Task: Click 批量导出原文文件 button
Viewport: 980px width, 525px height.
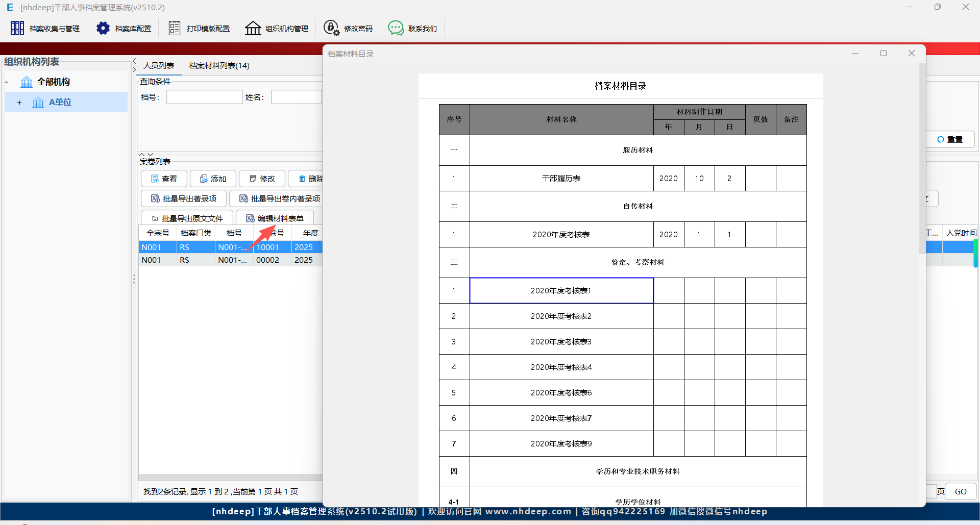Action: pos(187,218)
